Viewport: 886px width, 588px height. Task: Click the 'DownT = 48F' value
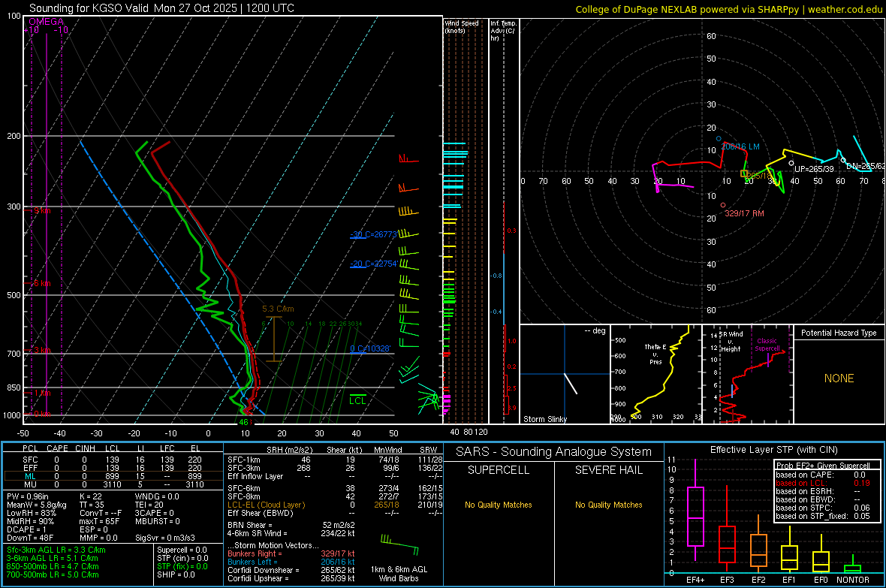pos(30,538)
